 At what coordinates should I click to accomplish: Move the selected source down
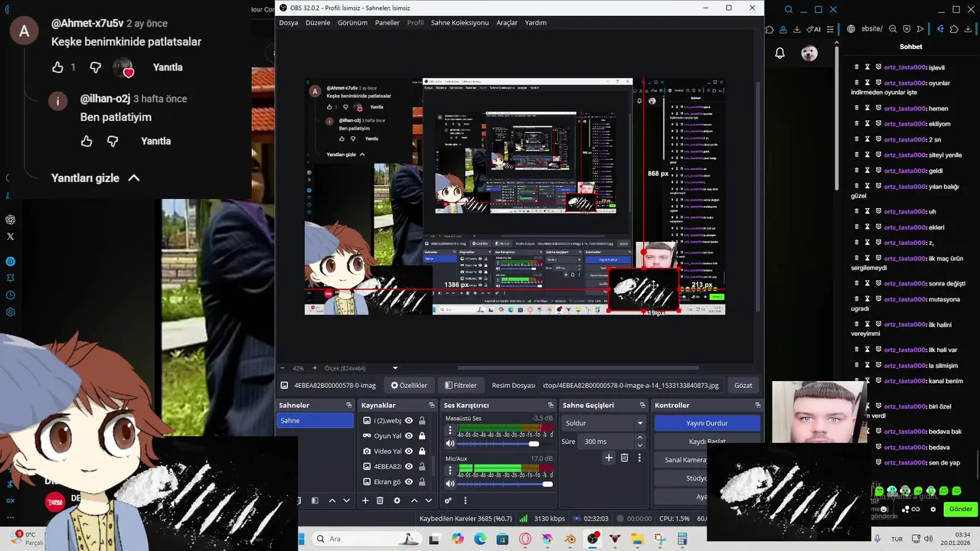tap(429, 500)
